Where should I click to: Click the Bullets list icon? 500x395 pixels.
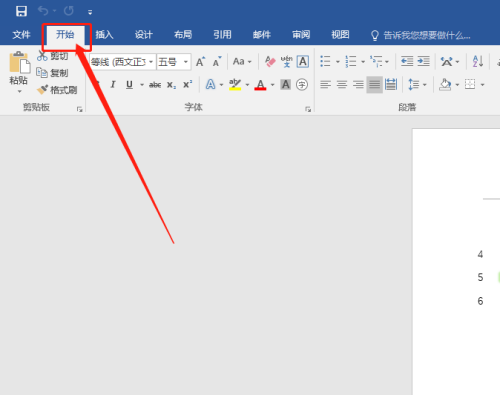point(325,62)
